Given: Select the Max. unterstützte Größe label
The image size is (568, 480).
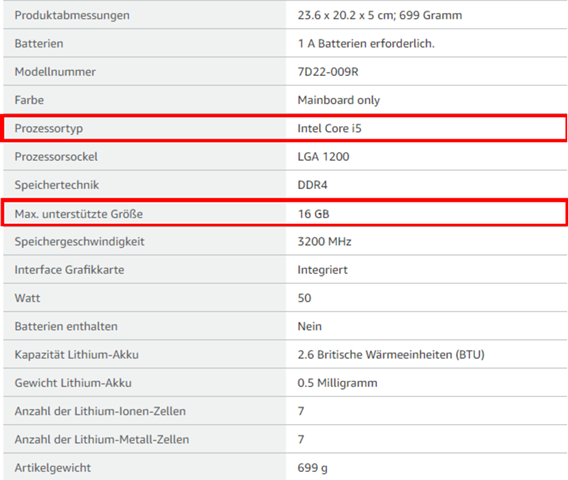Looking at the screenshot, I should 79,214.
